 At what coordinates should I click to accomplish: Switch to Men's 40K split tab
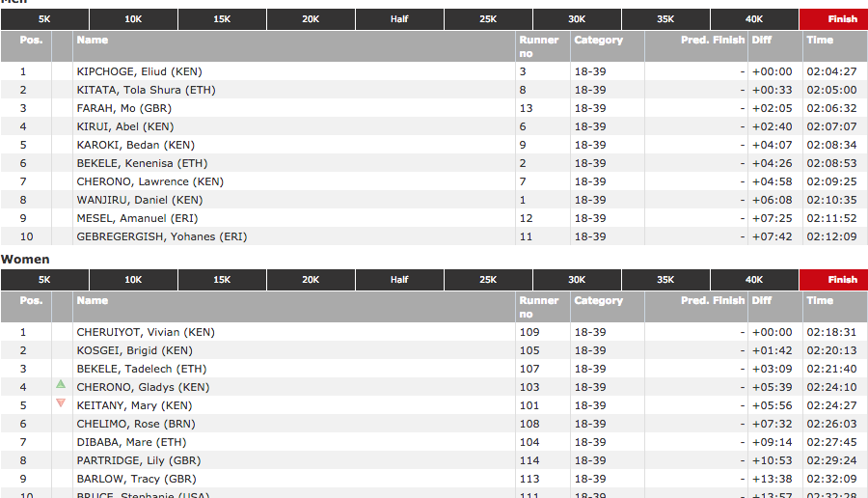754,19
